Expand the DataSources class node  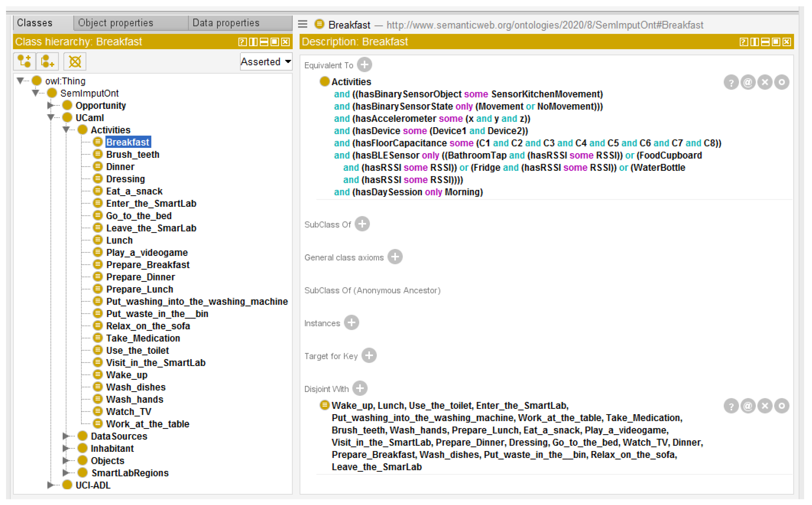click(66, 436)
